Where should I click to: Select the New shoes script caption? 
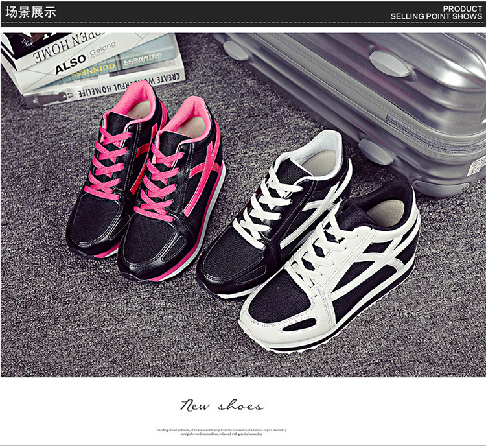pos(222,405)
